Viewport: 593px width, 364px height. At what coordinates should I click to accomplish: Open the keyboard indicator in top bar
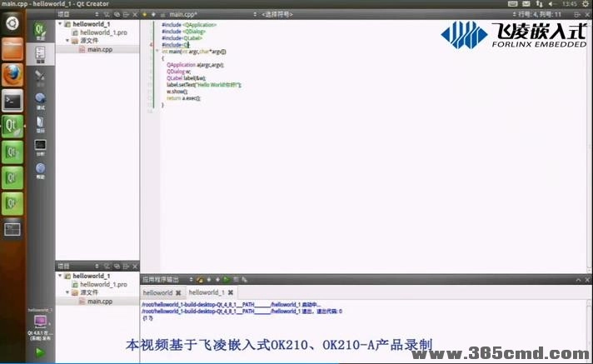point(512,4)
